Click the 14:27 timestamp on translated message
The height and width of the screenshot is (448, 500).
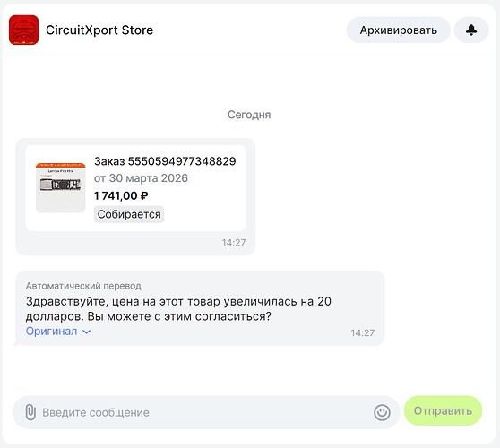coord(363,333)
